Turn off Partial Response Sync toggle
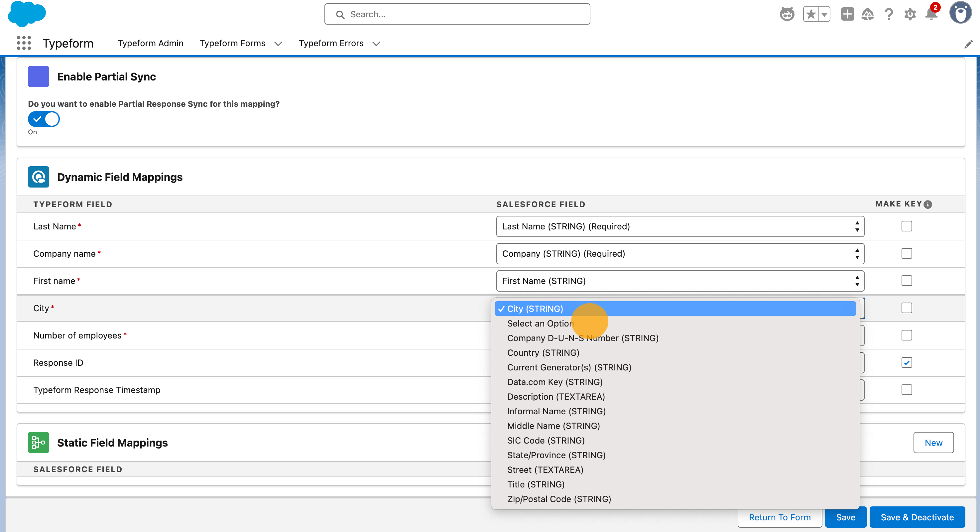Screen dimensions: 980x532 point(44,119)
